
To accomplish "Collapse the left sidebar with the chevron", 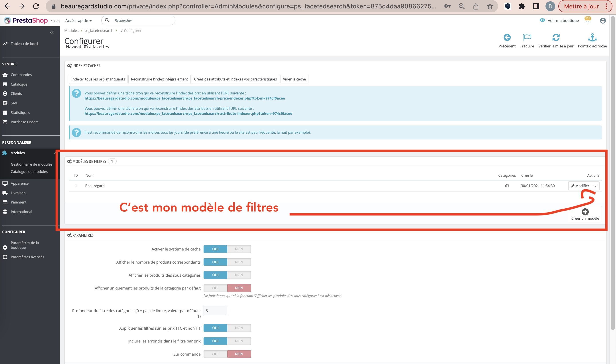I will (51, 32).
